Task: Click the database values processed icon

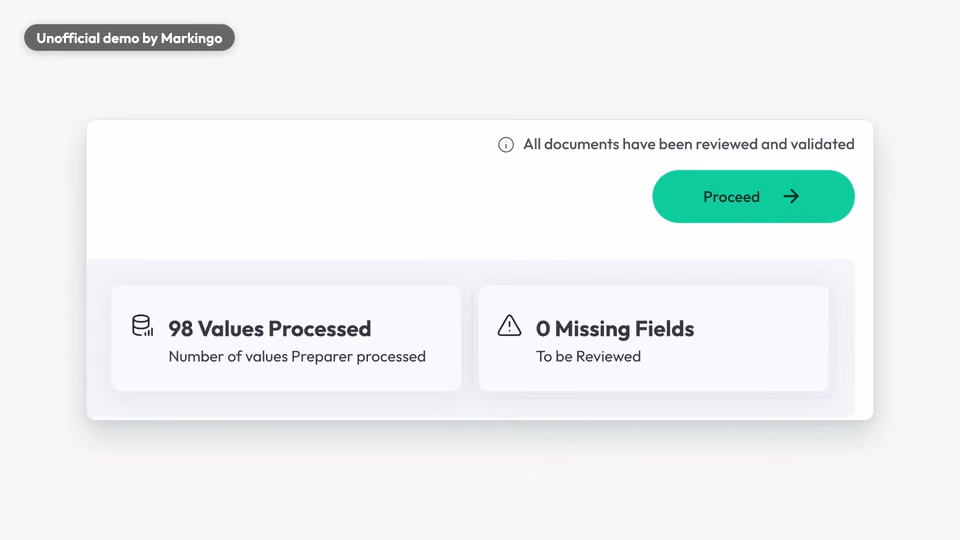Action: coord(143,326)
